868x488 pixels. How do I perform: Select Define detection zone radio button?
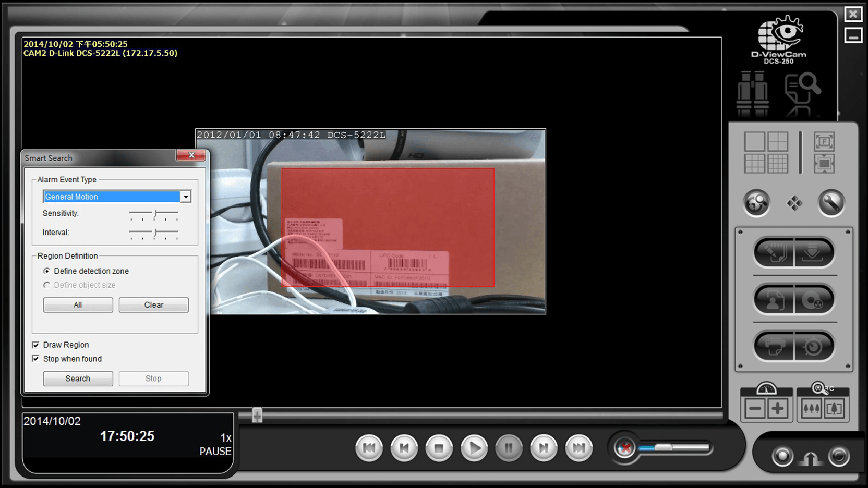(47, 271)
